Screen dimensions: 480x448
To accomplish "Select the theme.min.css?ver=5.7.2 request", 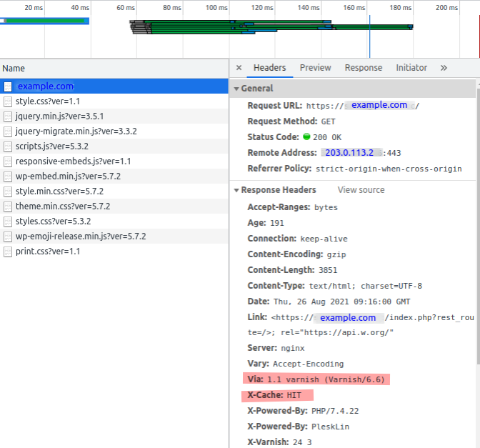I will pos(114,206).
